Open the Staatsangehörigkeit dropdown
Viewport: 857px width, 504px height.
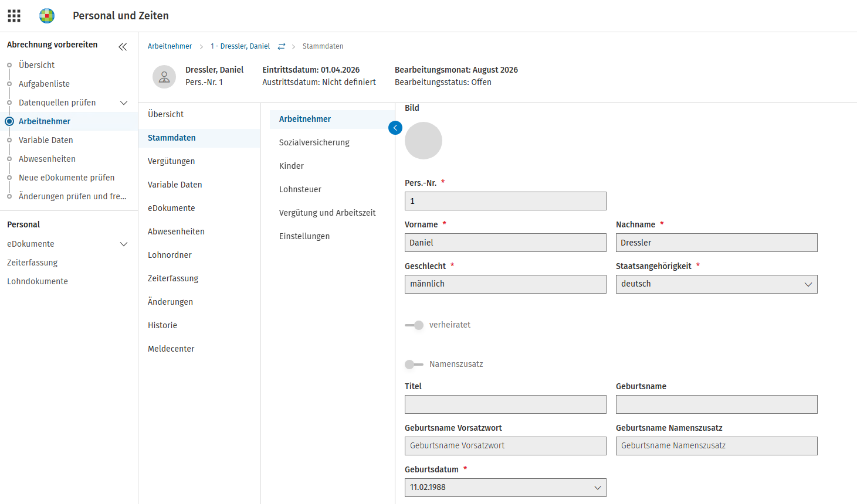pos(717,284)
